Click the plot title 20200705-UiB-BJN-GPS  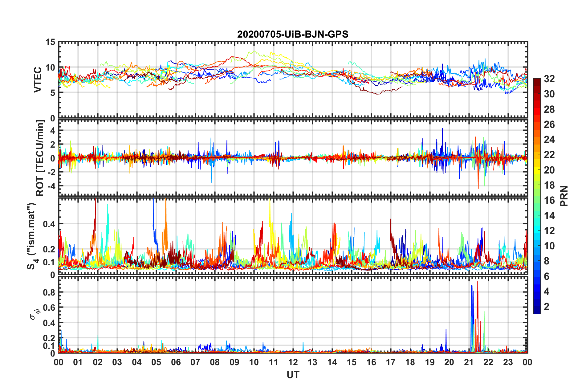pos(293,34)
